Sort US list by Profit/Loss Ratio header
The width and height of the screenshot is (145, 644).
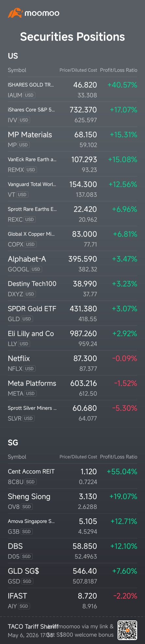tap(119, 70)
